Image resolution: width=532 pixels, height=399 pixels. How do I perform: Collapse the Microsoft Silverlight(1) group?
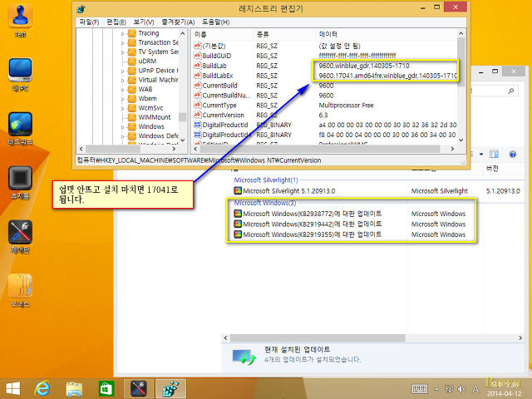[x=266, y=180]
